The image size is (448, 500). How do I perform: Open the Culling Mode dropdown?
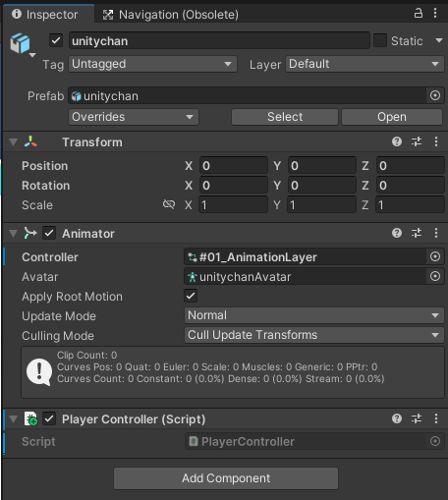tap(314, 335)
